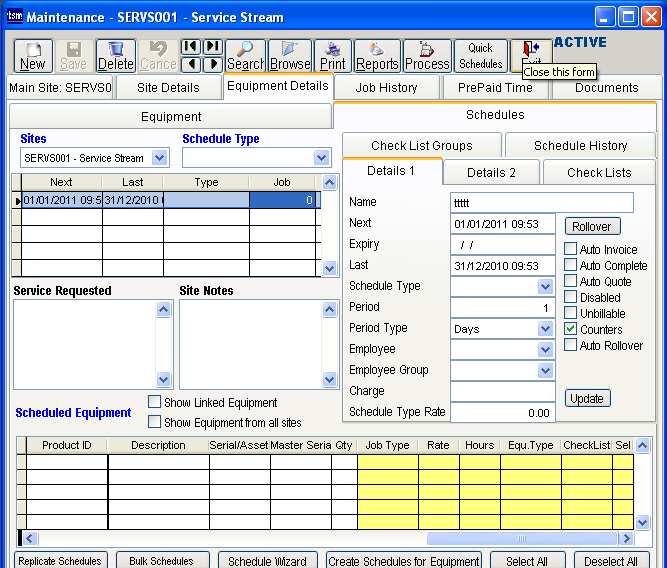Switch to the Job History tab

pyautogui.click(x=386, y=88)
